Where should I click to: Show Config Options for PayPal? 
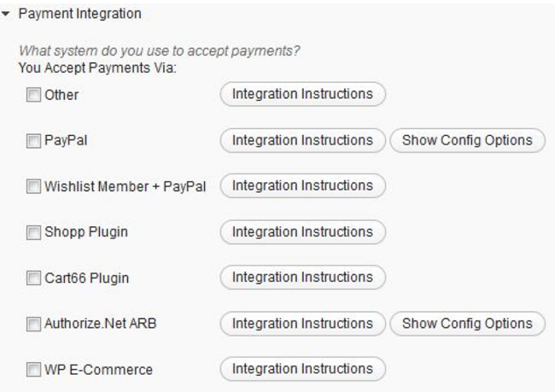pos(467,140)
